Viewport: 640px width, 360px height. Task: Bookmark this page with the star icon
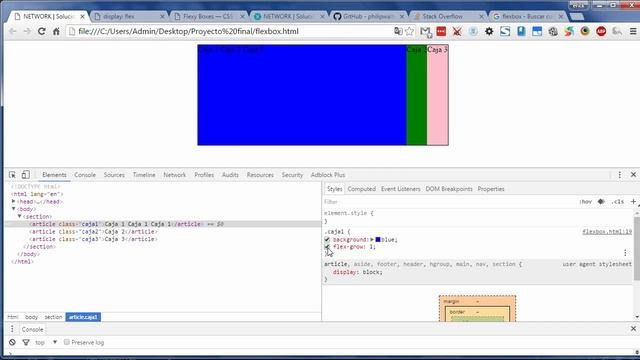[x=409, y=31]
